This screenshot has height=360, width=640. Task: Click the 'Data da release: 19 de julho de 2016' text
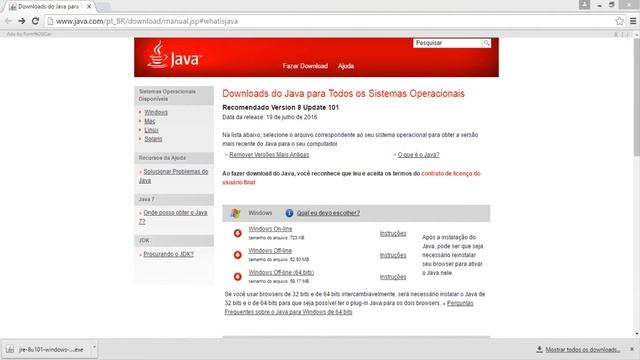[x=269, y=117]
